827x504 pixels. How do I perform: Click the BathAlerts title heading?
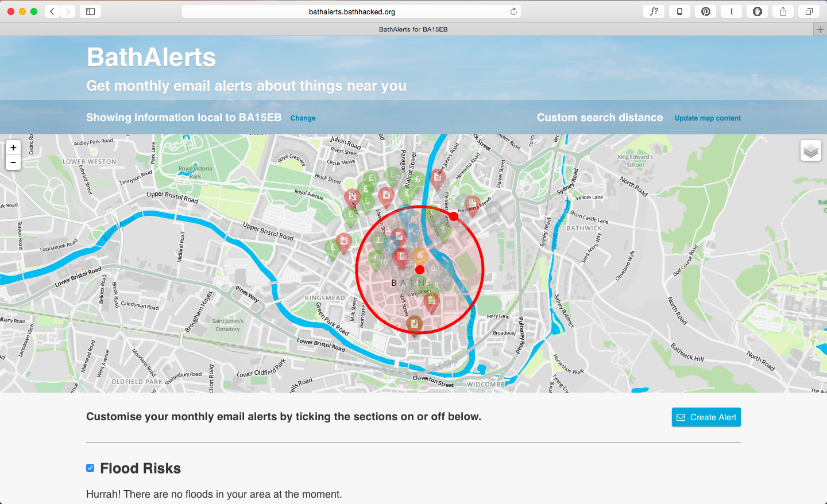point(151,57)
